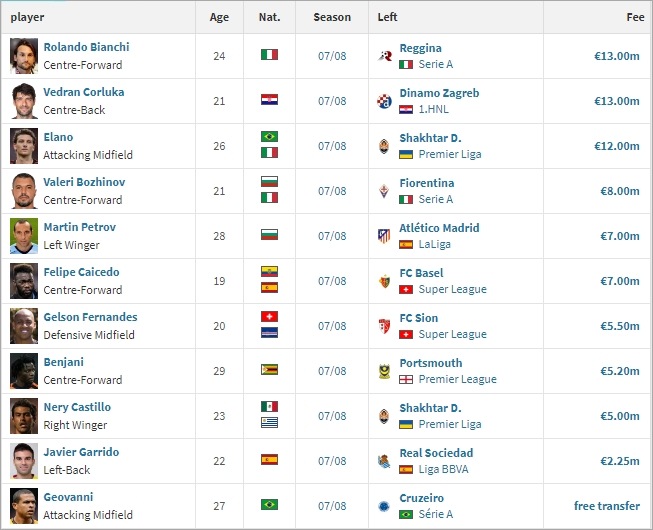Open Martin Petrov's player profile
The image size is (653, 530).
(80, 227)
